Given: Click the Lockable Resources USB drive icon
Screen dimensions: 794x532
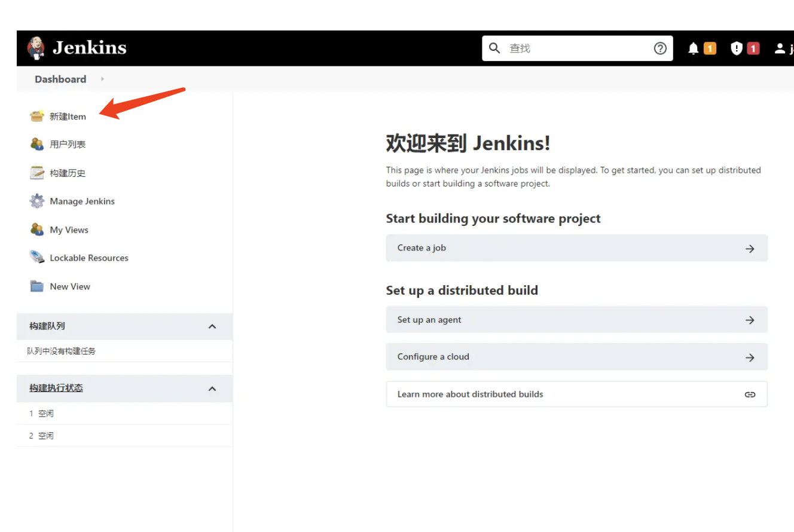Looking at the screenshot, I should tap(37, 258).
